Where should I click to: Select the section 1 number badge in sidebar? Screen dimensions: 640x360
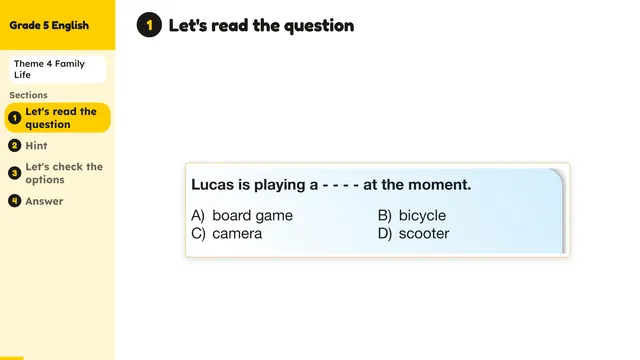coord(15,118)
